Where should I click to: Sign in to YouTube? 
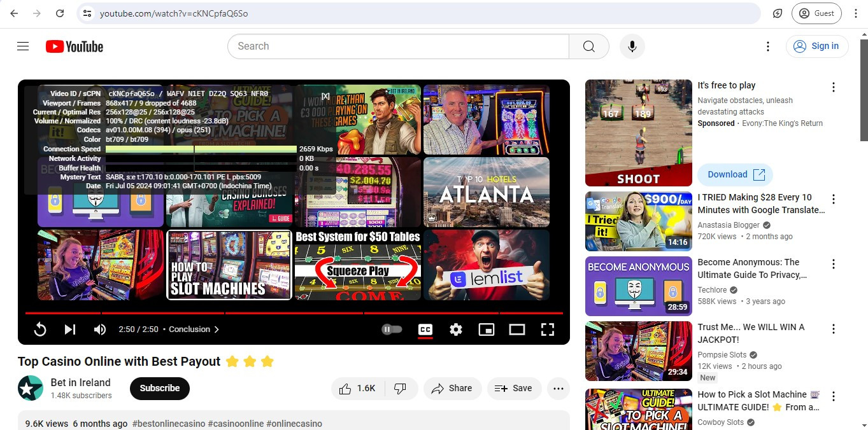(x=817, y=46)
